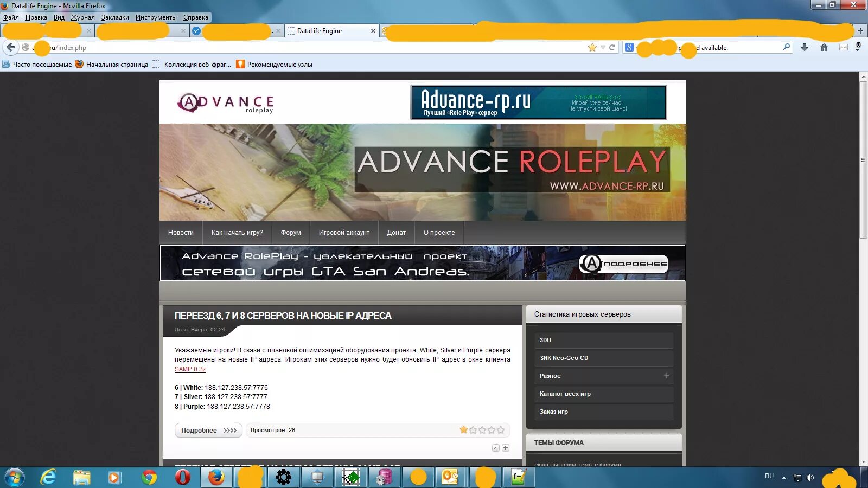Click the Advance roleplay site logo
This screenshot has height=488, width=868.
226,102
